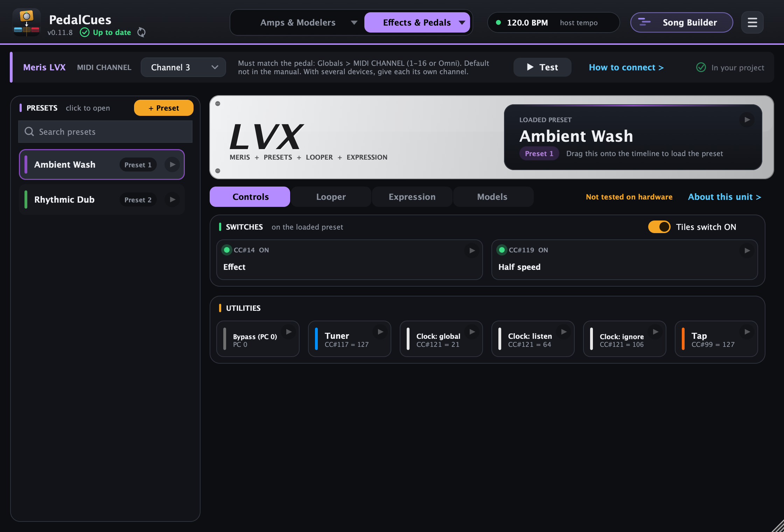The image size is (784, 532).
Task: Trigger the Clock: global play icon
Action: 472,331
